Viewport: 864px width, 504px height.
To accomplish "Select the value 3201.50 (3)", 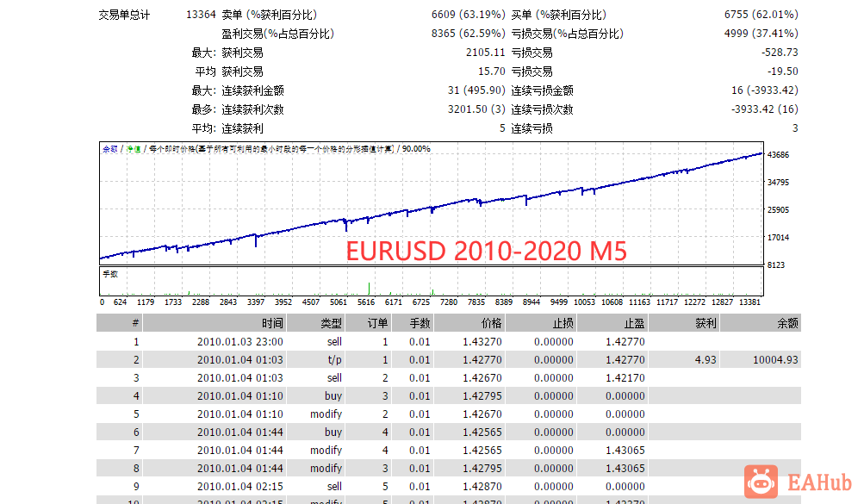I will pos(476,109).
